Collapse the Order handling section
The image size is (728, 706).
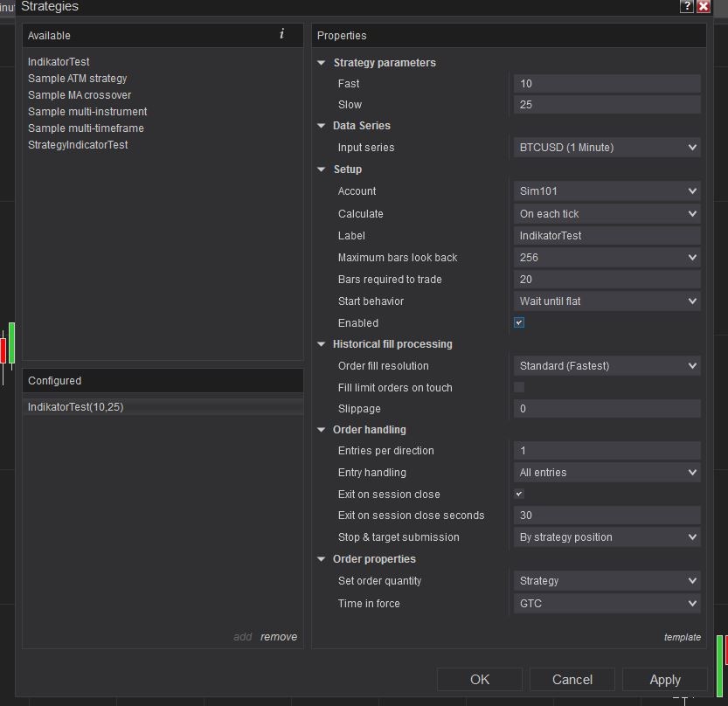coord(322,430)
